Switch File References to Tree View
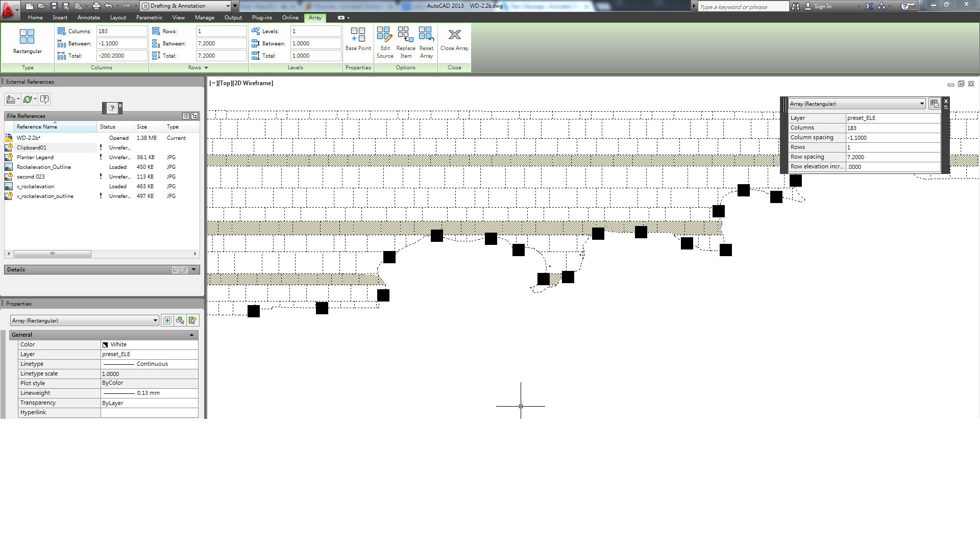The image size is (980, 551). click(x=195, y=116)
